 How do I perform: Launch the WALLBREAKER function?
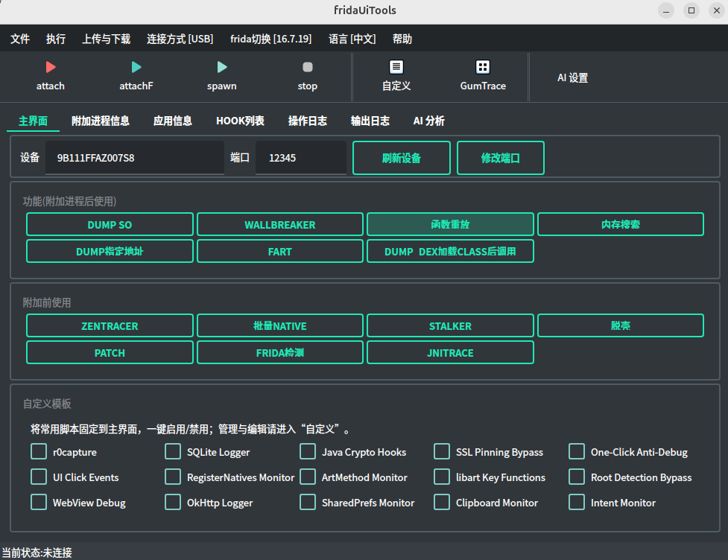pos(280,225)
